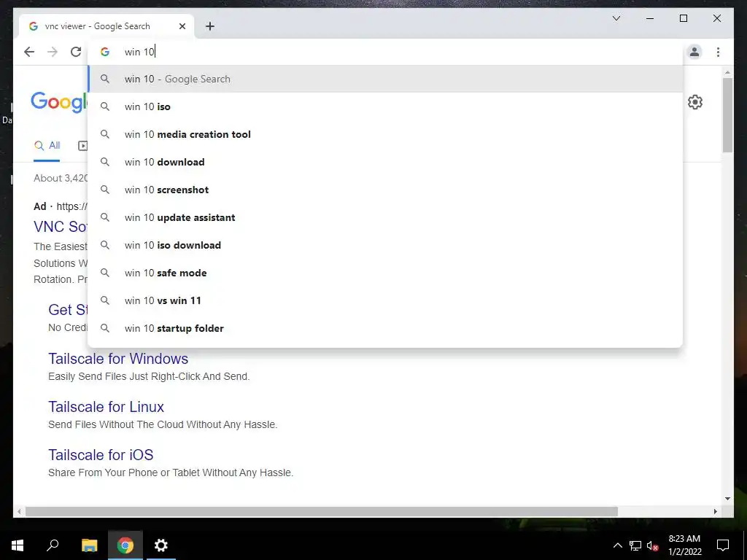Click the Google icon in the address bar
This screenshot has width=747, height=560.
[105, 52]
